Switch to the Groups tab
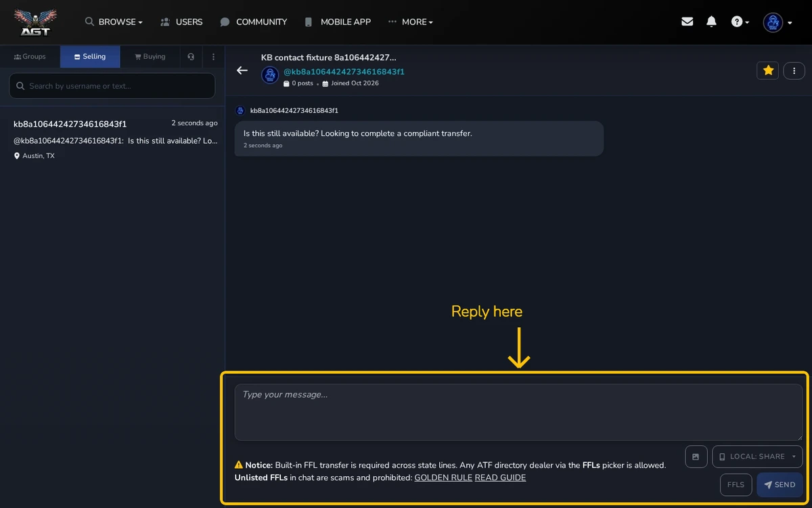Image resolution: width=812 pixels, height=508 pixels. pos(30,57)
